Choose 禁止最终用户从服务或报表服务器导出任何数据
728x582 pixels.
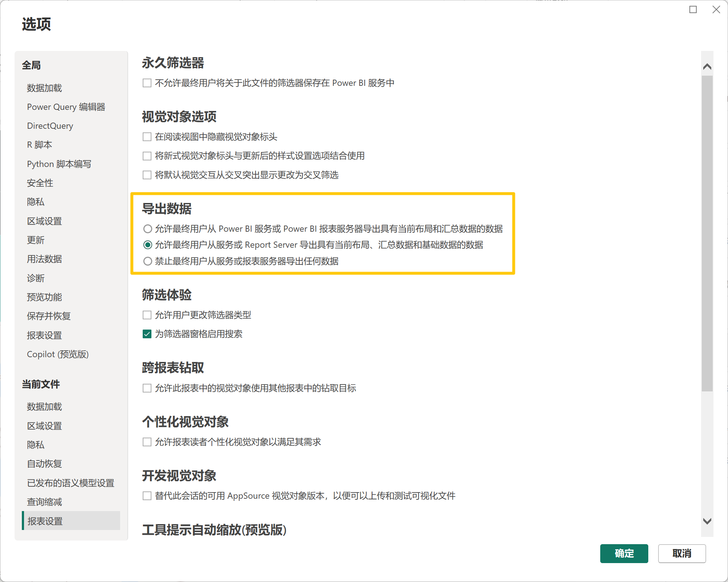click(x=147, y=261)
